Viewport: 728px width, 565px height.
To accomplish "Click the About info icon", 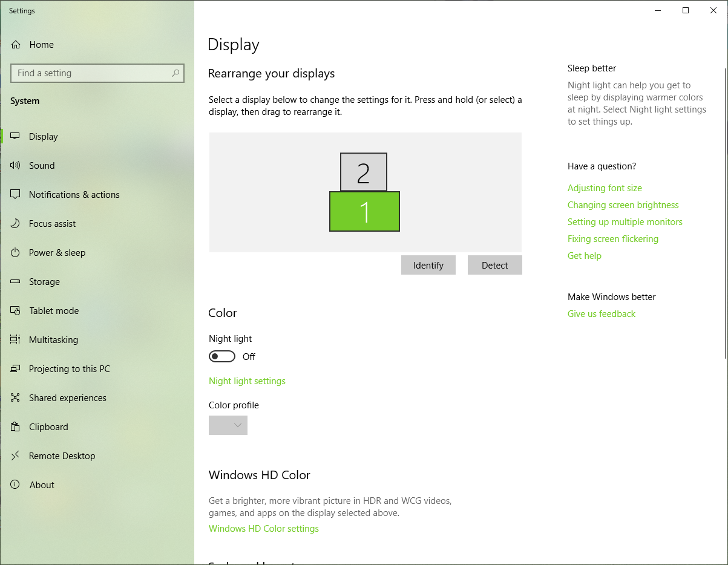I will click(x=16, y=485).
